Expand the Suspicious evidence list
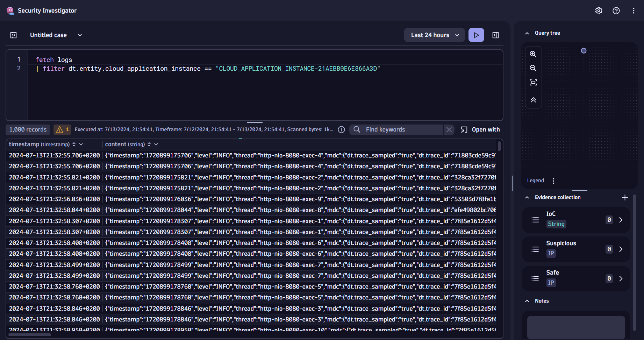The image size is (644, 340). (x=621, y=249)
